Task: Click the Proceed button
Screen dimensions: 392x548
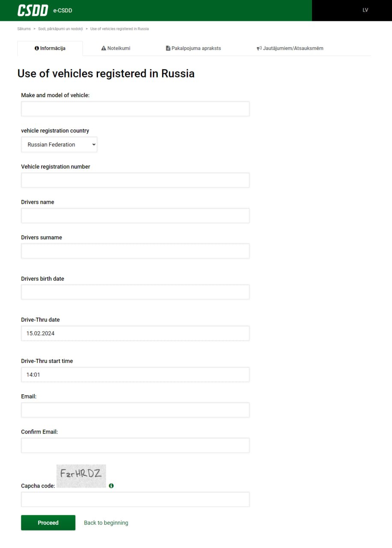Action: [x=48, y=522]
